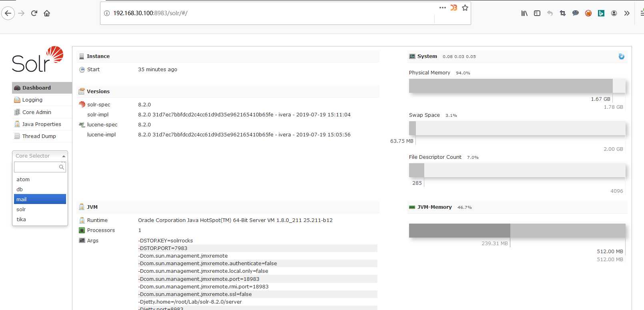Click the 285 file descriptor value
The image size is (644, 310).
pyautogui.click(x=417, y=183)
